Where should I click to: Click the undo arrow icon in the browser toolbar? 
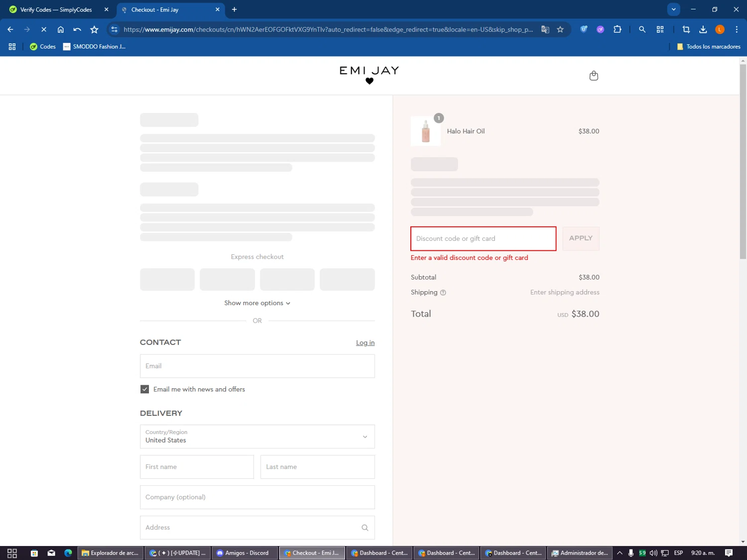[77, 29]
